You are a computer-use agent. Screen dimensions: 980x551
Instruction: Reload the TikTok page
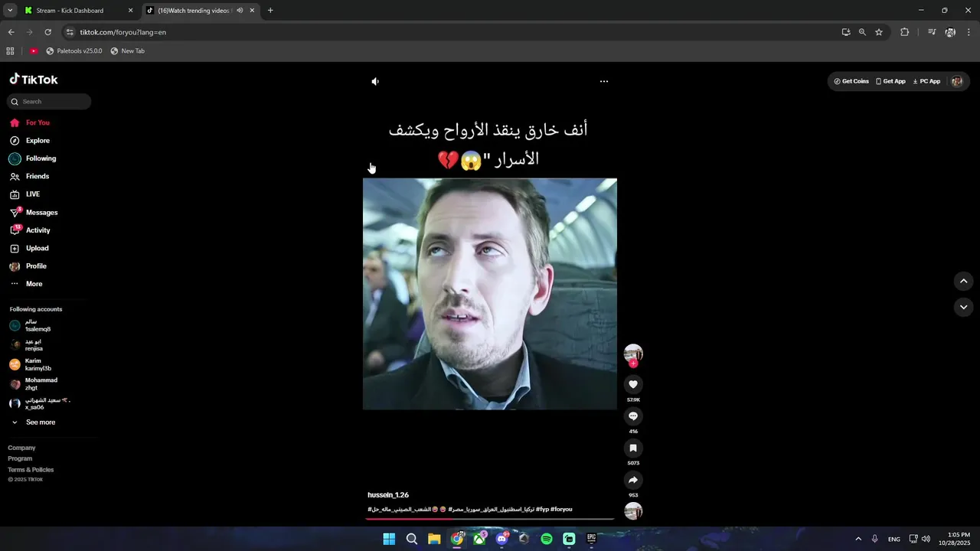(x=47, y=32)
